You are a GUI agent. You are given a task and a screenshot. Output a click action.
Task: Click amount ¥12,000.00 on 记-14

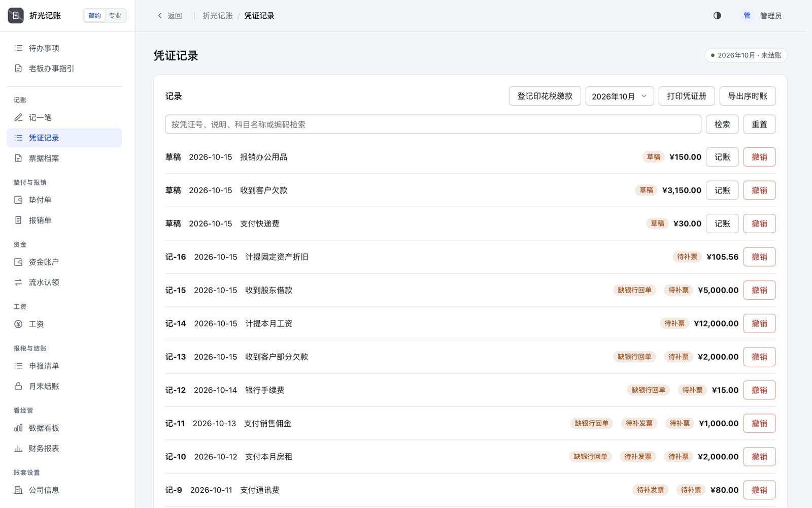(x=716, y=324)
